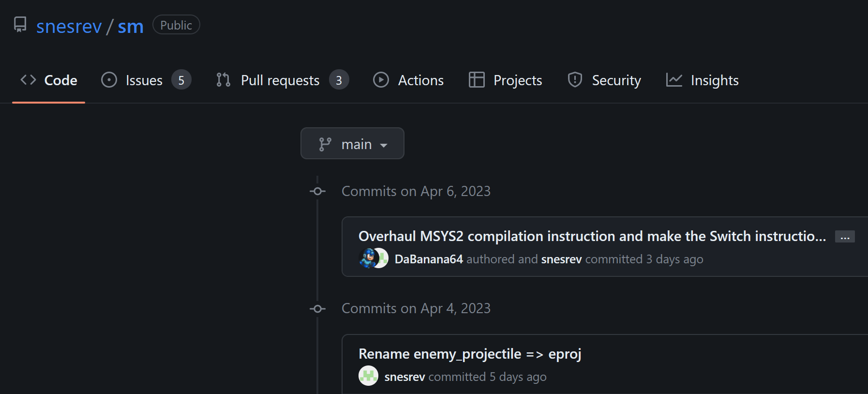Image resolution: width=868 pixels, height=394 pixels.
Task: Click the Issues counter badge showing 5
Action: pos(181,80)
